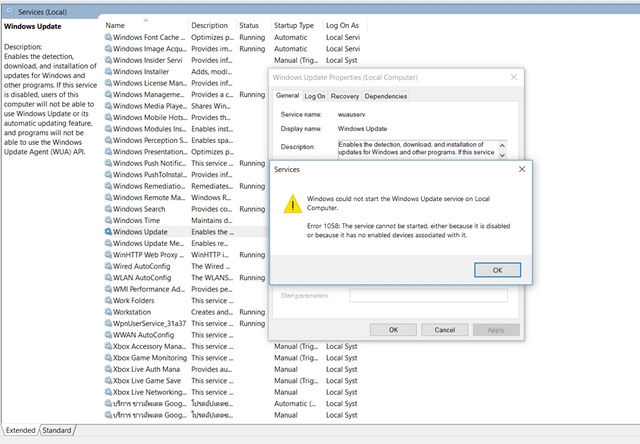The width and height of the screenshot is (640, 444).
Task: Sort by the Description column header
Action: tap(212, 25)
